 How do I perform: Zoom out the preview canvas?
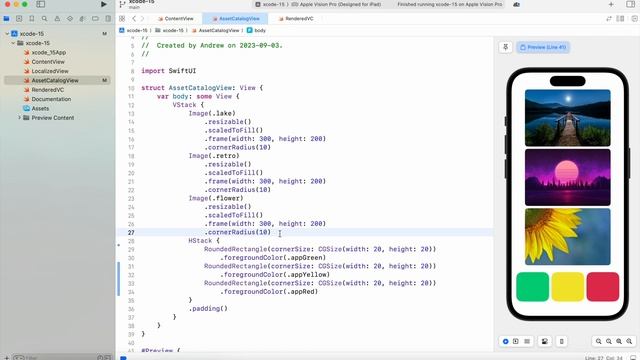(x=598, y=342)
